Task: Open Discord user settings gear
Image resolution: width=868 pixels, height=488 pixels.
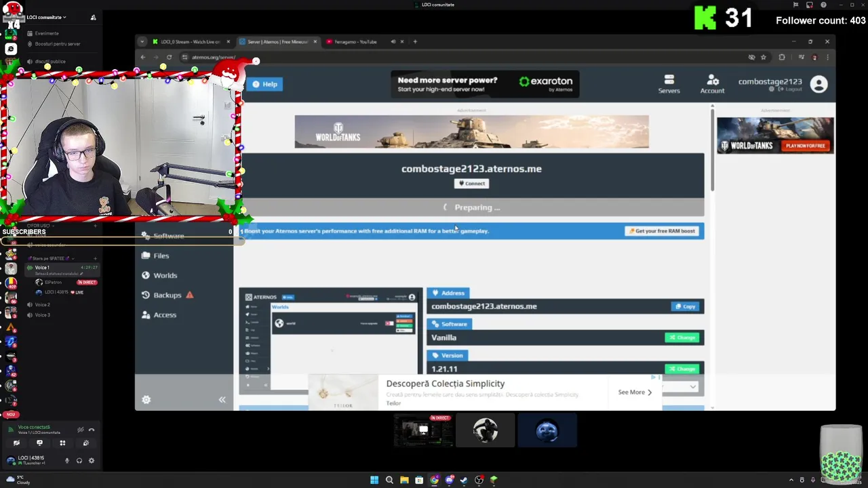Action: point(92,461)
